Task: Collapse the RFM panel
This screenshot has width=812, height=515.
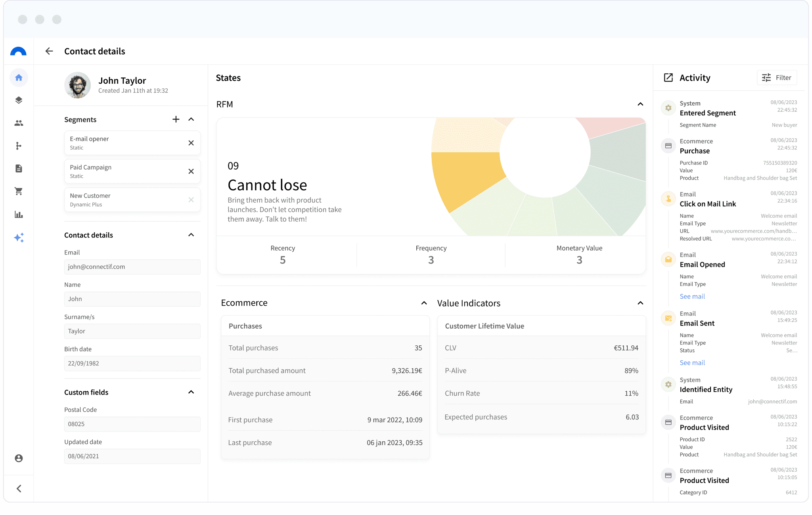Action: pyautogui.click(x=640, y=104)
